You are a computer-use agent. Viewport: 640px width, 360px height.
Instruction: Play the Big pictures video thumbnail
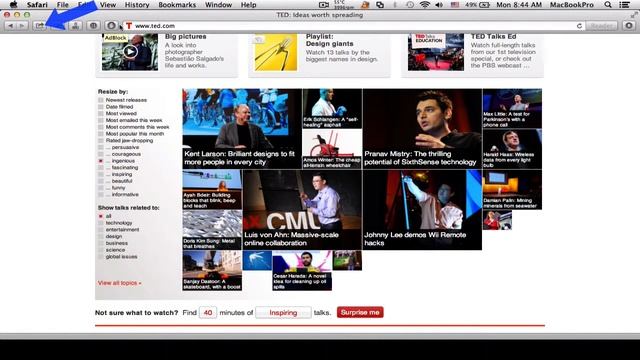click(x=130, y=52)
